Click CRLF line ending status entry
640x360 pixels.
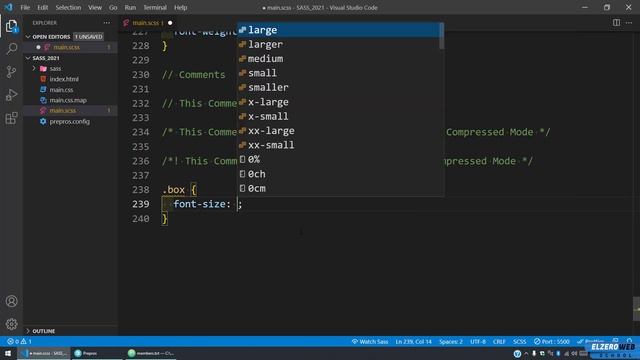(x=499, y=341)
